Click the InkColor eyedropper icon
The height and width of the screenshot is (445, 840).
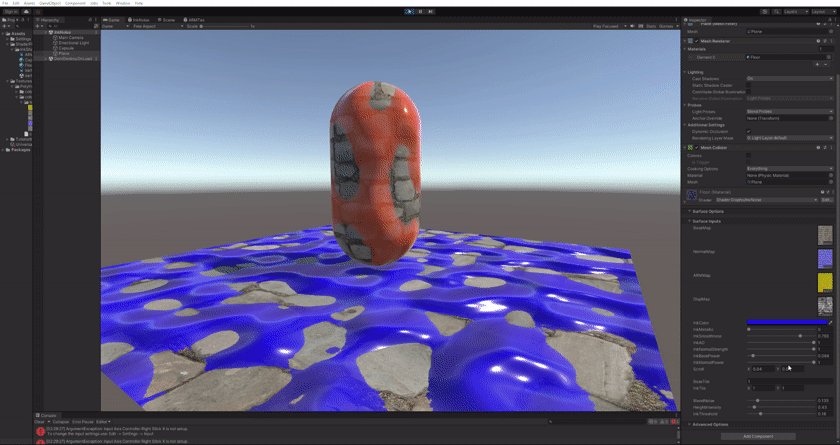[x=830, y=322]
